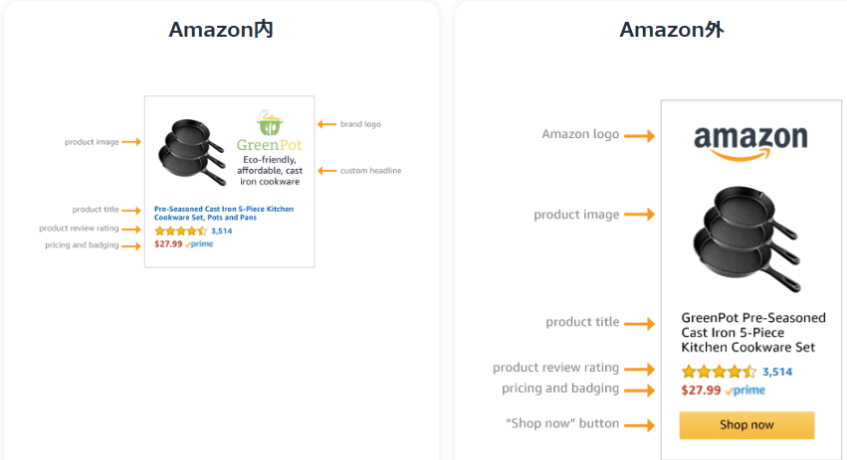Click the large Amazon logo

tap(751, 143)
